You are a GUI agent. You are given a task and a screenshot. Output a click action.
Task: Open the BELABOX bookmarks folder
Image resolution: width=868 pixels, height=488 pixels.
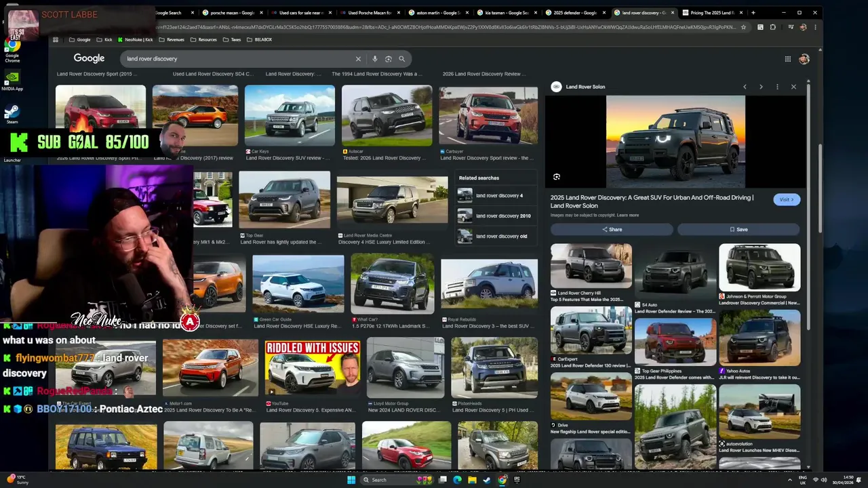[258, 40]
